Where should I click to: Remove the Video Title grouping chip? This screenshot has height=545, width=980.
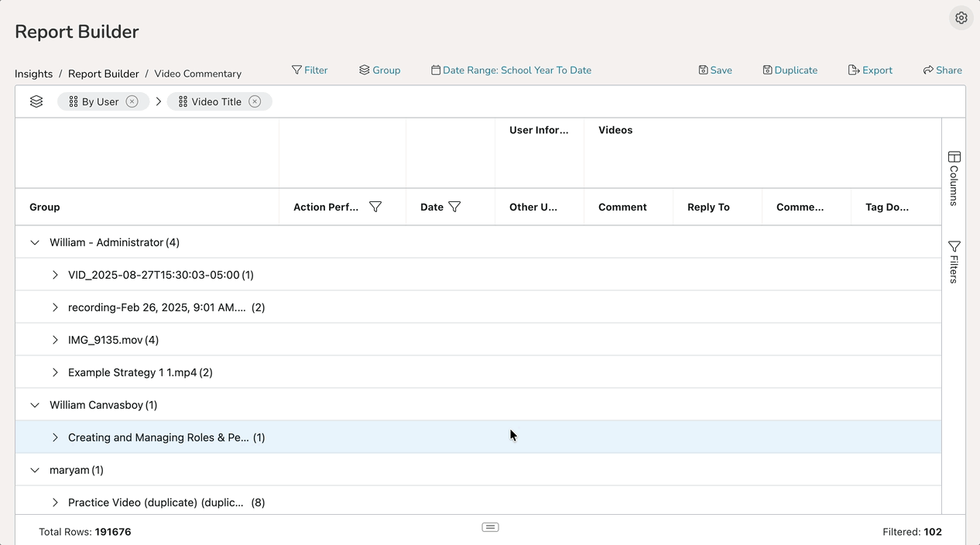(255, 101)
